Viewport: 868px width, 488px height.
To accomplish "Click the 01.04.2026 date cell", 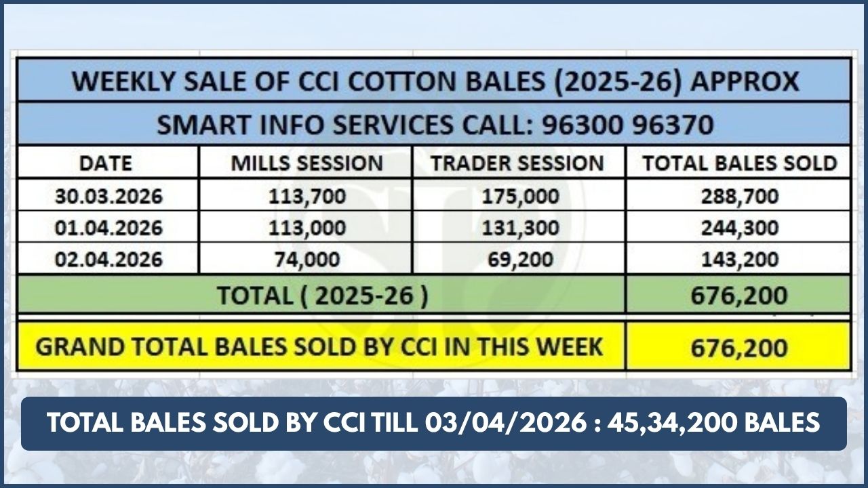I will tap(108, 228).
